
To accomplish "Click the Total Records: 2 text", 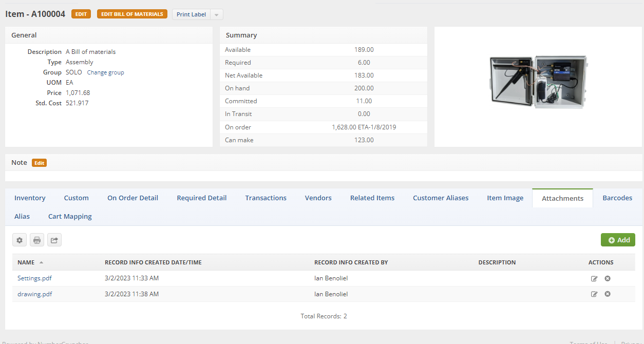I will click(x=324, y=316).
